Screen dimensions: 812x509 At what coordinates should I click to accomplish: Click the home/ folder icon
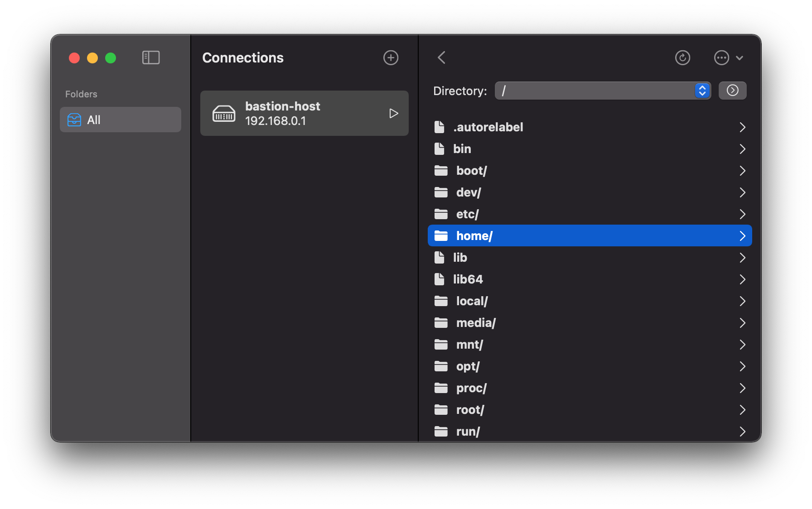tap(440, 235)
